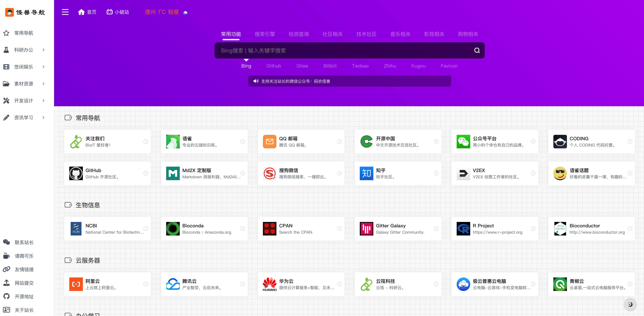Open the Huawei cloud logo
The height and width of the screenshot is (316, 644).
269,284
